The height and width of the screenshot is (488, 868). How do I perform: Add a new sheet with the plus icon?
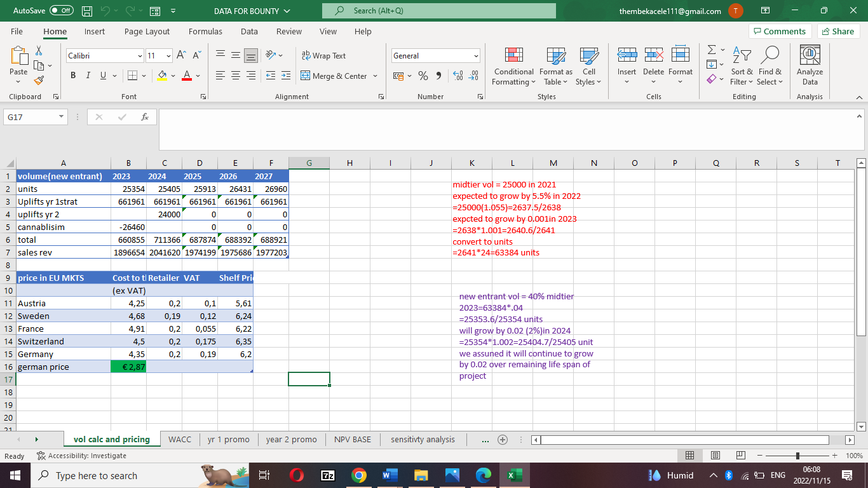tap(503, 440)
